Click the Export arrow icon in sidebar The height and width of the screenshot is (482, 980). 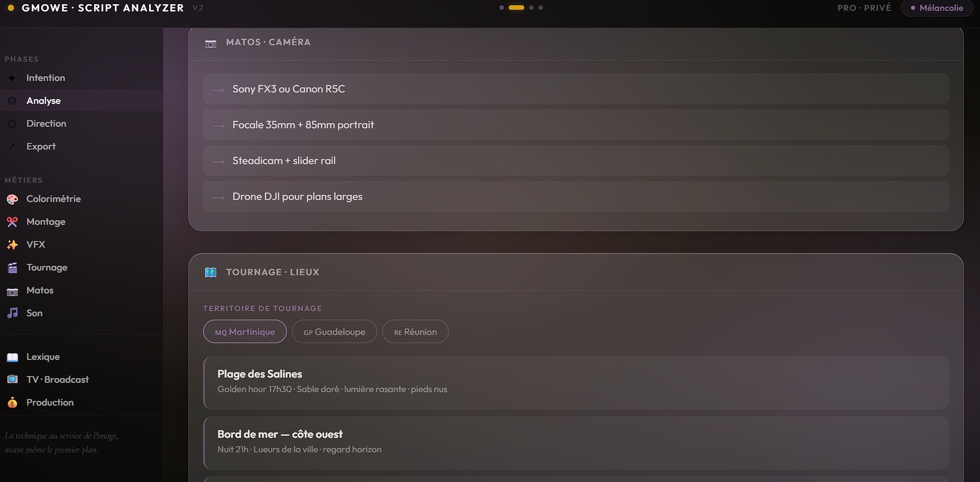[x=12, y=146]
